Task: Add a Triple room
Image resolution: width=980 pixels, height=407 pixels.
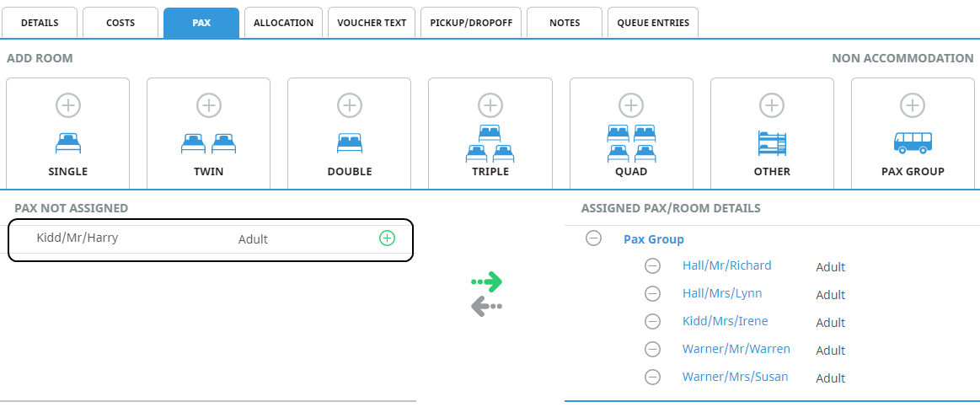Action: coord(490,105)
